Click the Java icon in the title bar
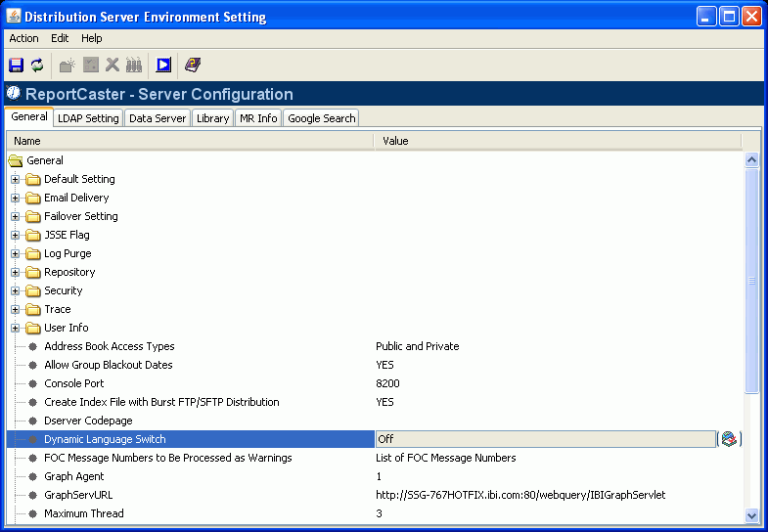768x532 pixels. click(x=14, y=17)
